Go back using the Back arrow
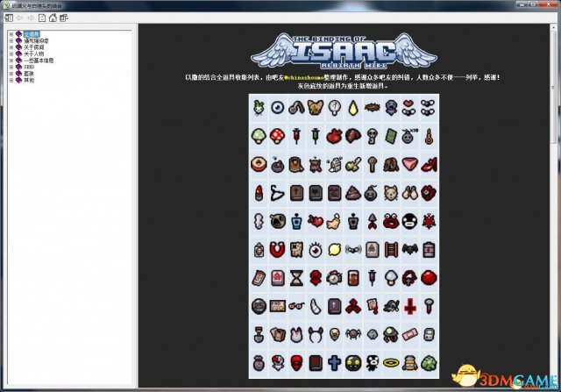Image resolution: width=561 pixels, height=392 pixels. coord(19,18)
